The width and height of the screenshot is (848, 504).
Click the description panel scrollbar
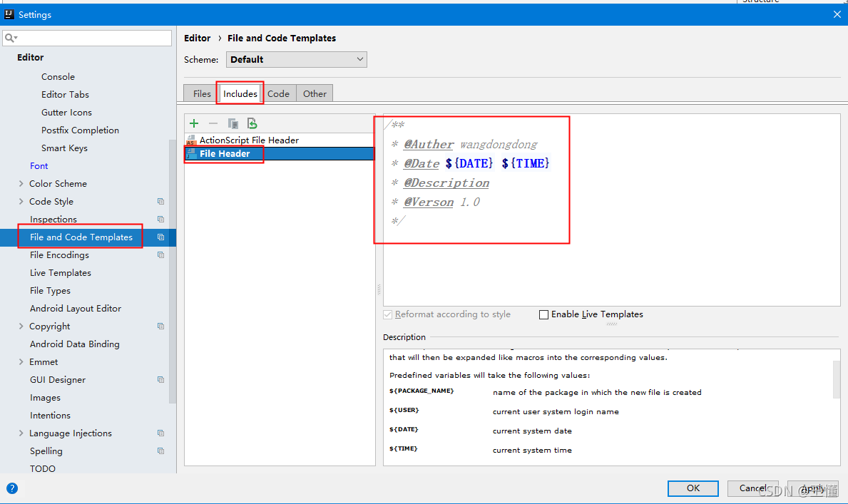(836, 379)
